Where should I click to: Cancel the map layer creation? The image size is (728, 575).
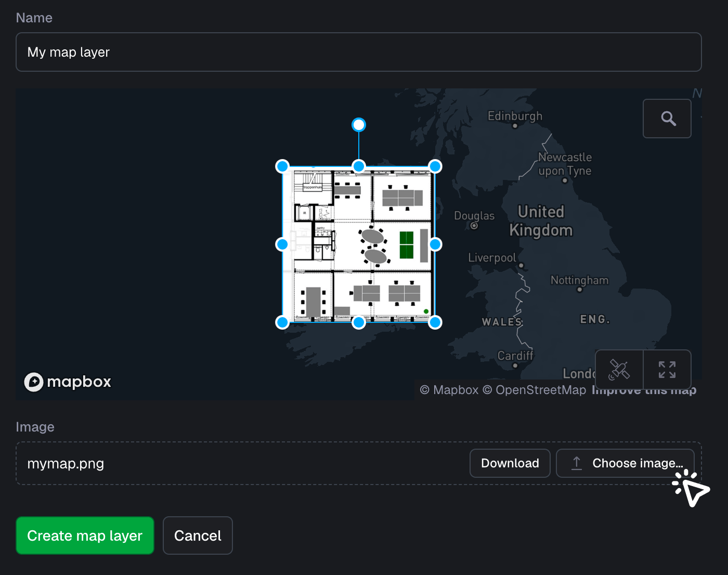[x=198, y=535]
